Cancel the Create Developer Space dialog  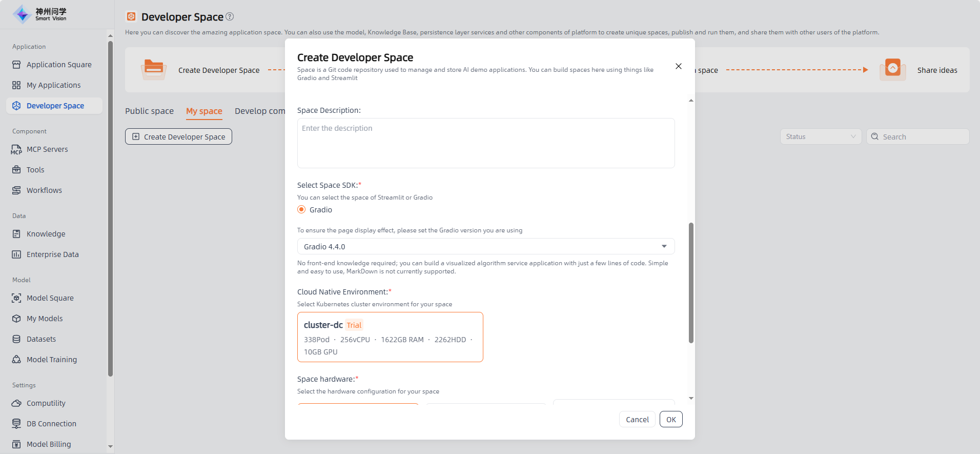click(637, 419)
